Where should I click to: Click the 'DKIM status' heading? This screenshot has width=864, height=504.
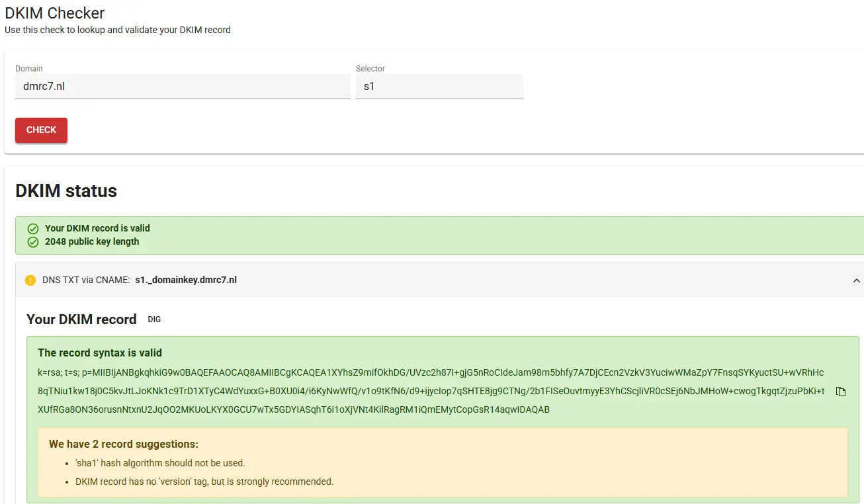[x=66, y=191]
